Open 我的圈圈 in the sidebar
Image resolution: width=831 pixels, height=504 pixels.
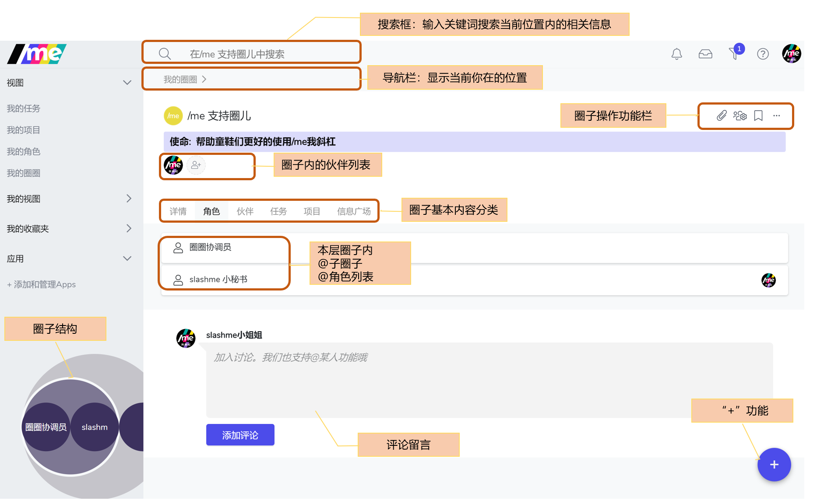click(24, 173)
